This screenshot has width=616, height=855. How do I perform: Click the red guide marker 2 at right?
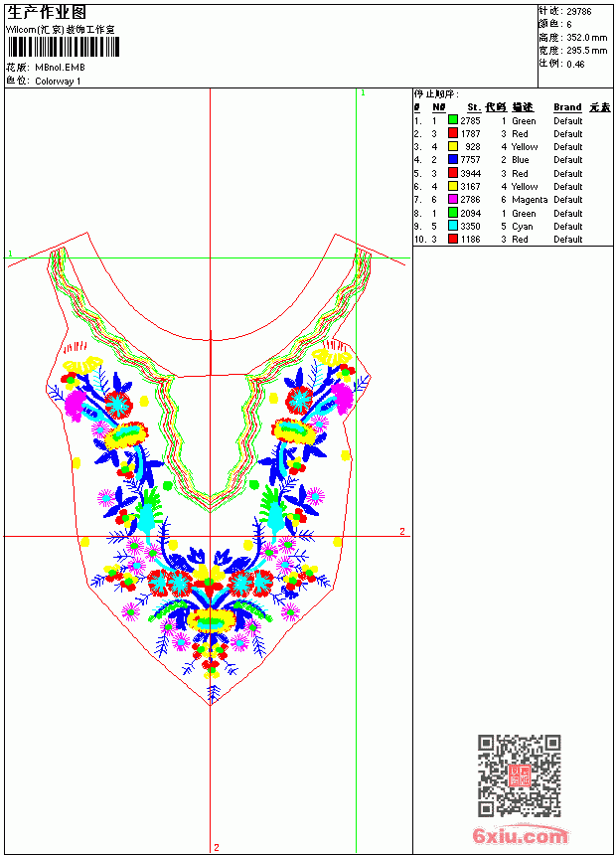coord(402,531)
